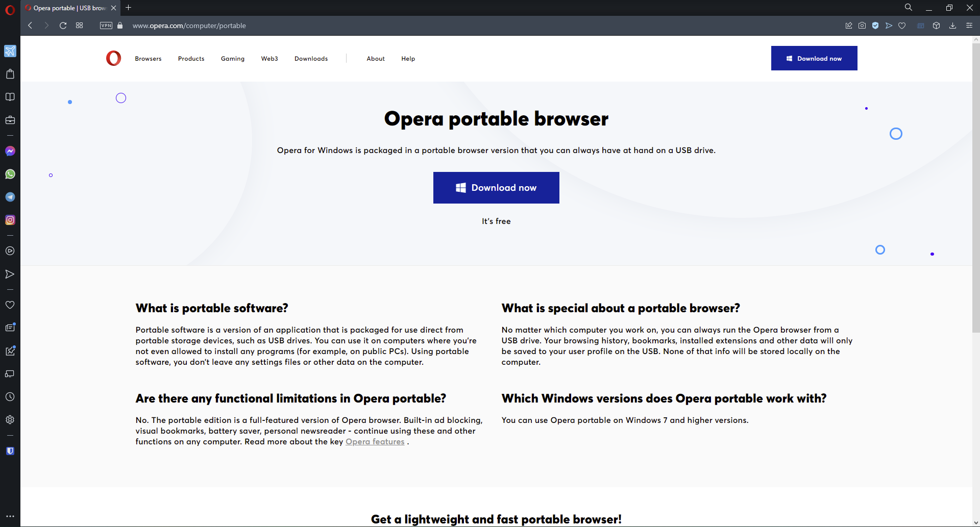Image resolution: width=980 pixels, height=527 pixels.
Task: Click the large center Download now button
Action: pyautogui.click(x=496, y=188)
